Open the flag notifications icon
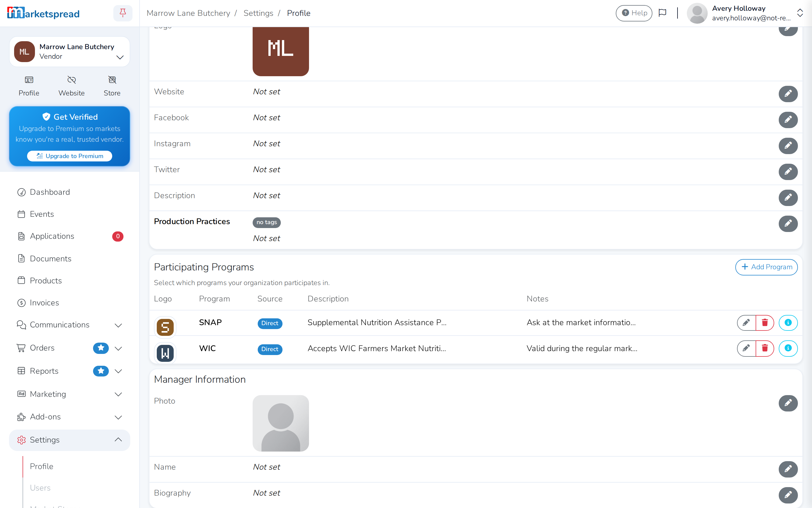 [662, 13]
